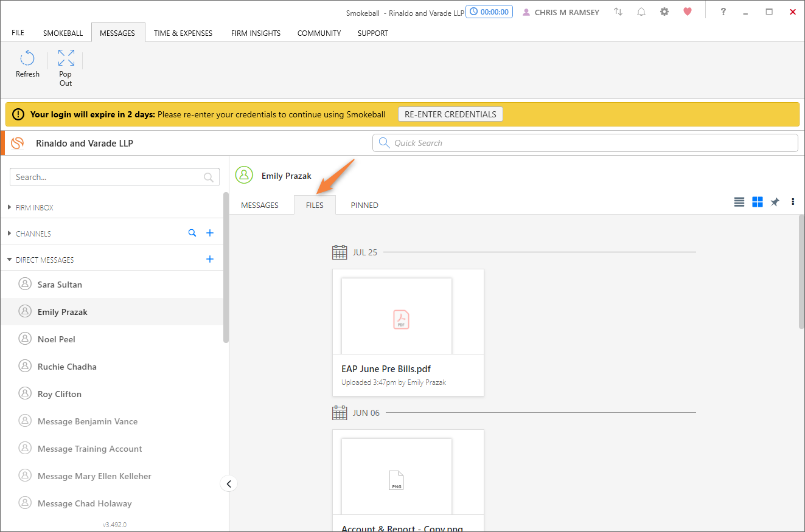Image resolution: width=805 pixels, height=532 pixels.
Task: Open Roy Clifton conversation
Action: (x=112, y=394)
